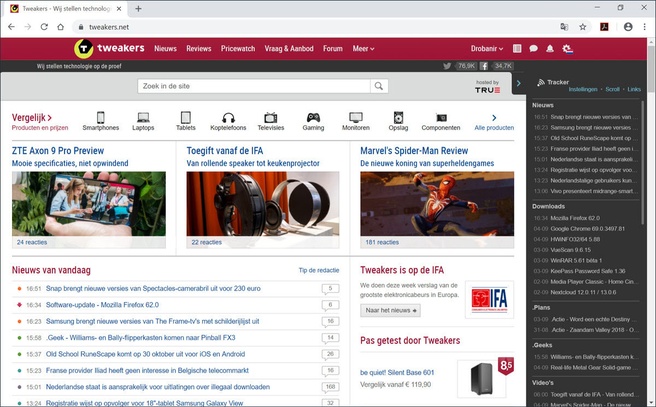Click the Alle producten arrow
Viewport: 656px width, 407px height.
(x=494, y=118)
